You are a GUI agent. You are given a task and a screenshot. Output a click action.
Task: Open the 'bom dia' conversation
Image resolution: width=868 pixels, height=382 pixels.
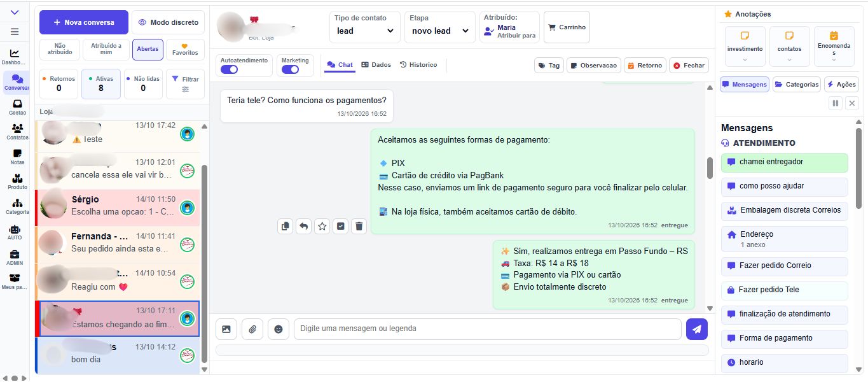(117, 355)
